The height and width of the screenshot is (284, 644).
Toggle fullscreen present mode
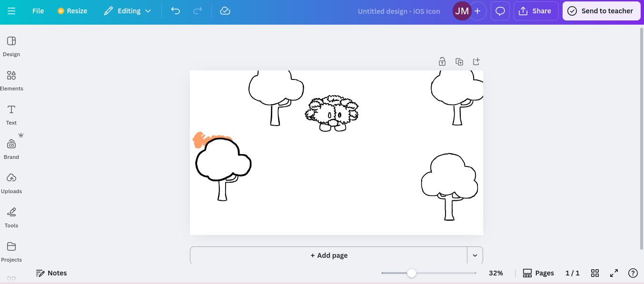(614, 273)
